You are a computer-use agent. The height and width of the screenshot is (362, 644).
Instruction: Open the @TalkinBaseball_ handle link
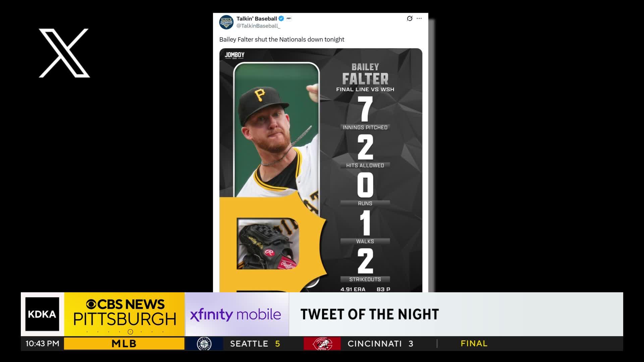(x=258, y=26)
